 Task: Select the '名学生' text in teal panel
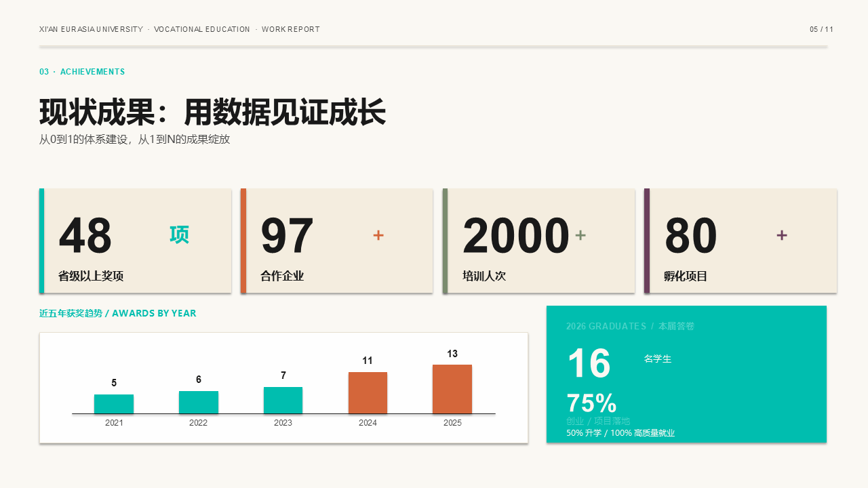658,359
